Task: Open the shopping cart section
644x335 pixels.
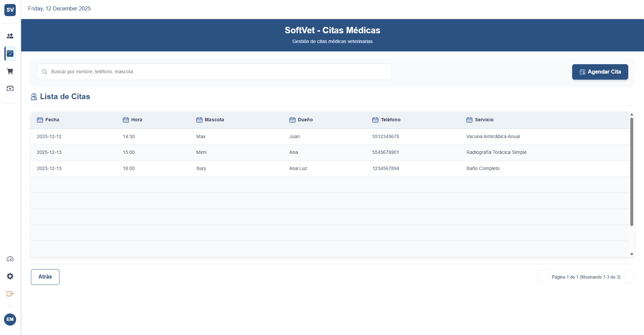Action: pyautogui.click(x=10, y=71)
